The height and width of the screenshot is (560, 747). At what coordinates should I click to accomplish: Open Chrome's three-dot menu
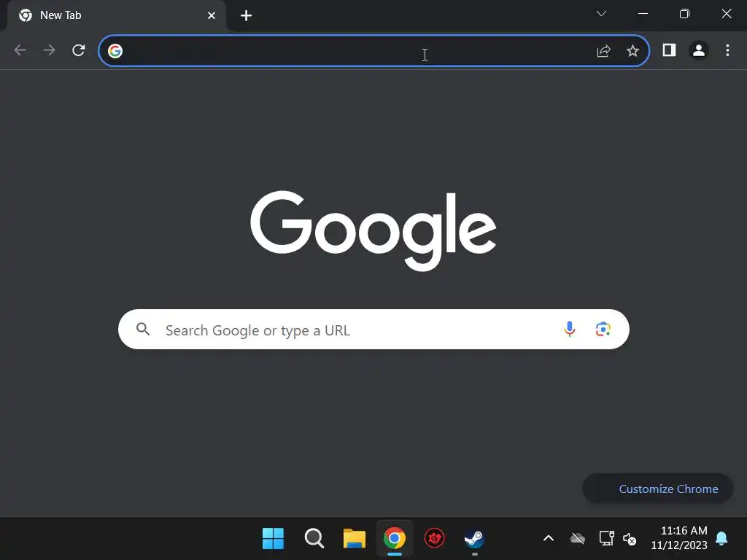(727, 50)
